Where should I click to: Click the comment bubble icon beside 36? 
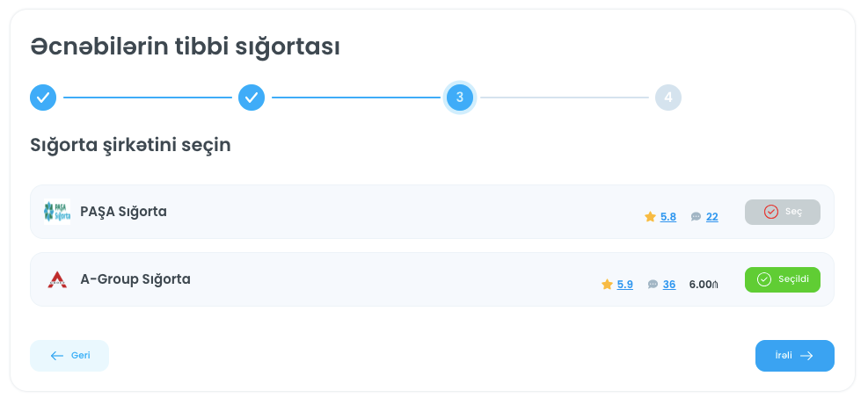coord(653,285)
